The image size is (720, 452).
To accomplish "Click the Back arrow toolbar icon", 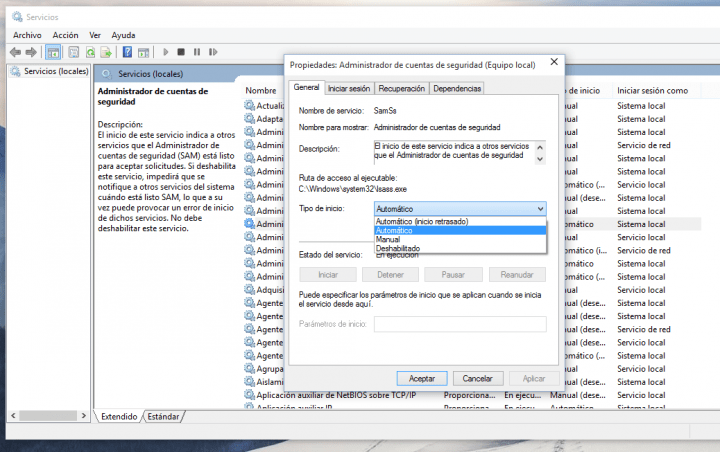I will tap(16, 52).
